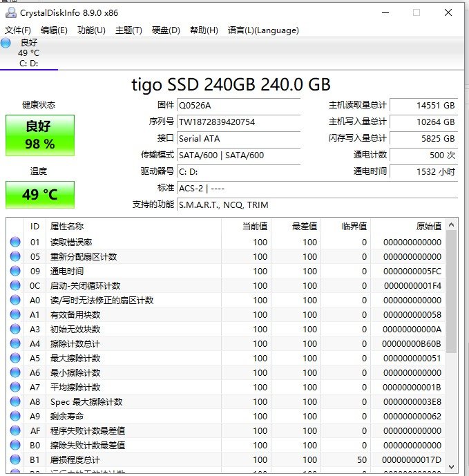Open the 硬盘(D) menu

point(166,30)
